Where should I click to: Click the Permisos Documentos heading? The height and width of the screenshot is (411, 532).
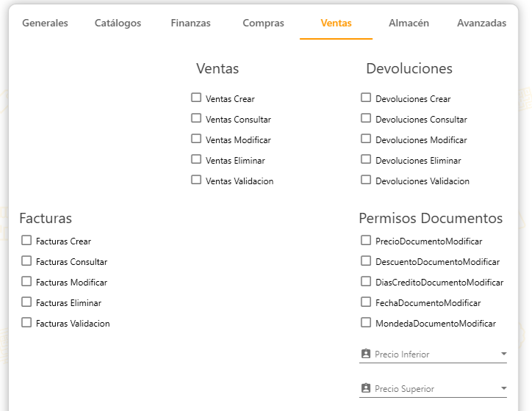coord(431,218)
